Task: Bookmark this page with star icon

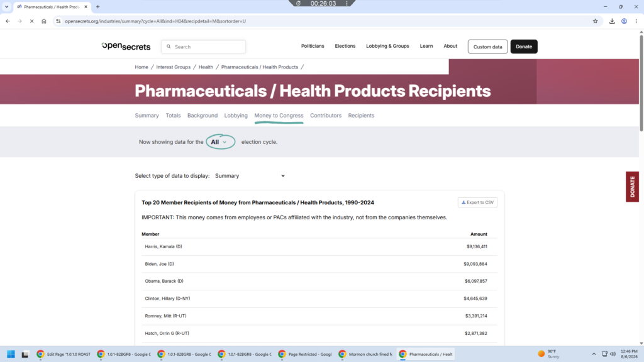Action: point(595,21)
